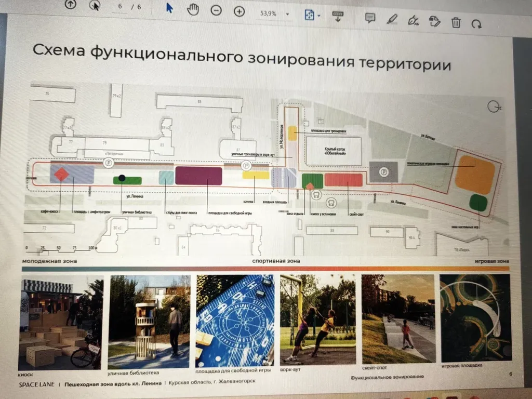Click the fit page tool icon
The image size is (532, 399).
[x=309, y=15]
